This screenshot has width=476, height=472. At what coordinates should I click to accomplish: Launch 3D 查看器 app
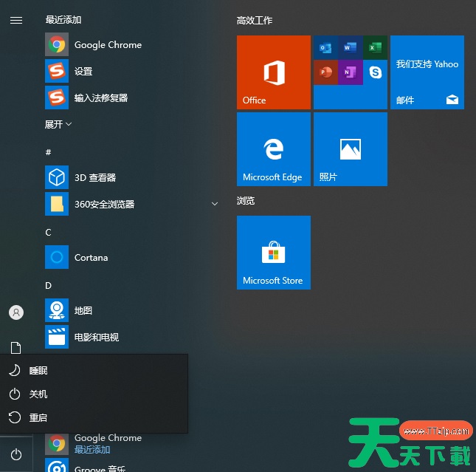click(94, 178)
